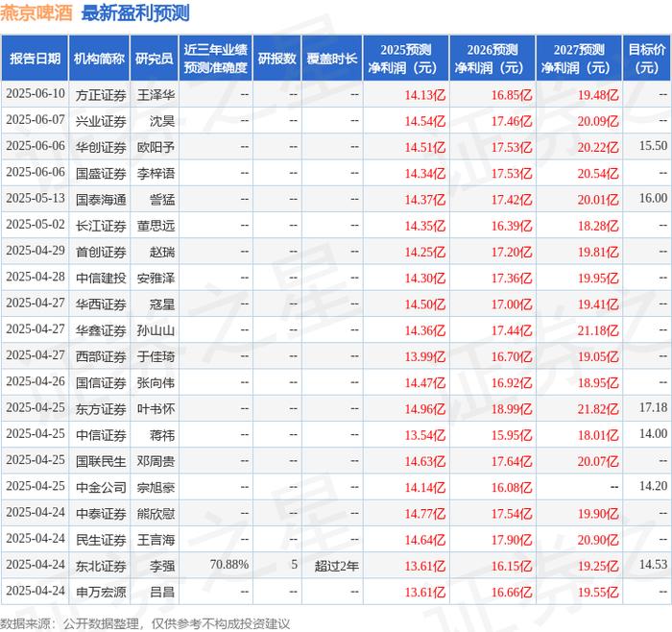Image resolution: width=672 pixels, height=632 pixels.
Task: Click analyst name 沈昊
Action: pyautogui.click(x=162, y=121)
